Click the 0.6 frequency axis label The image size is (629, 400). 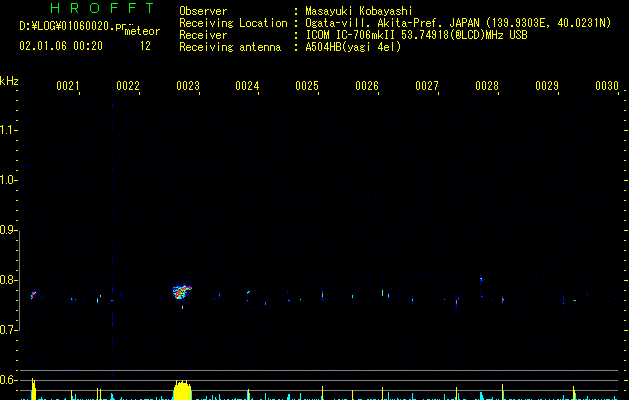[x=7, y=380]
